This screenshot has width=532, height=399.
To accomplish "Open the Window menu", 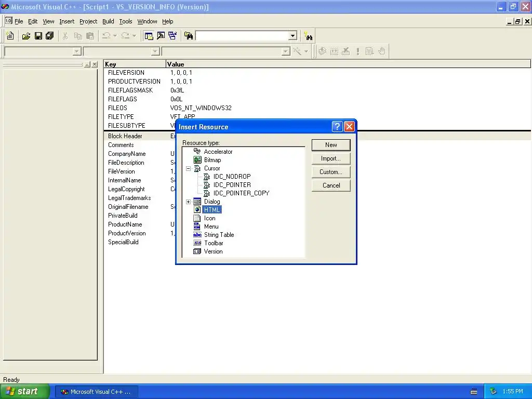I will tap(147, 21).
